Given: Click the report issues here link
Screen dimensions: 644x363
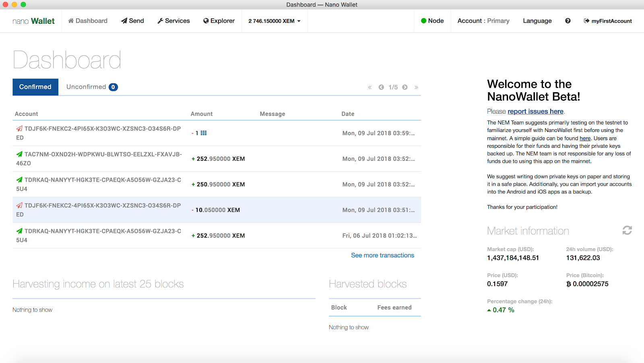Looking at the screenshot, I should tap(535, 112).
